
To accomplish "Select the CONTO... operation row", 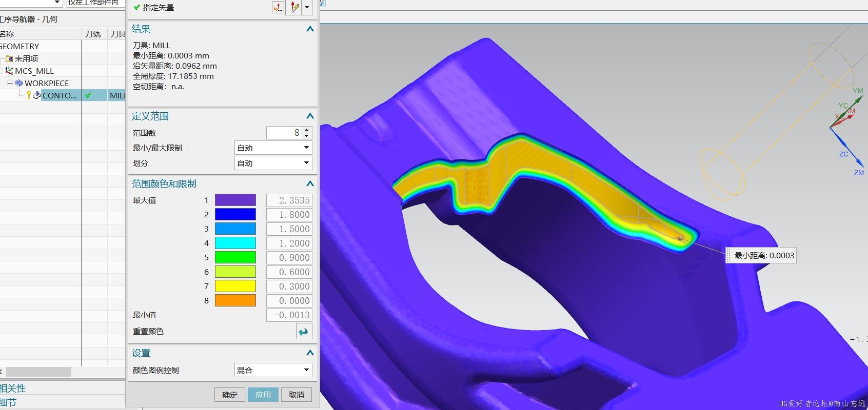I will pyautogui.click(x=60, y=95).
